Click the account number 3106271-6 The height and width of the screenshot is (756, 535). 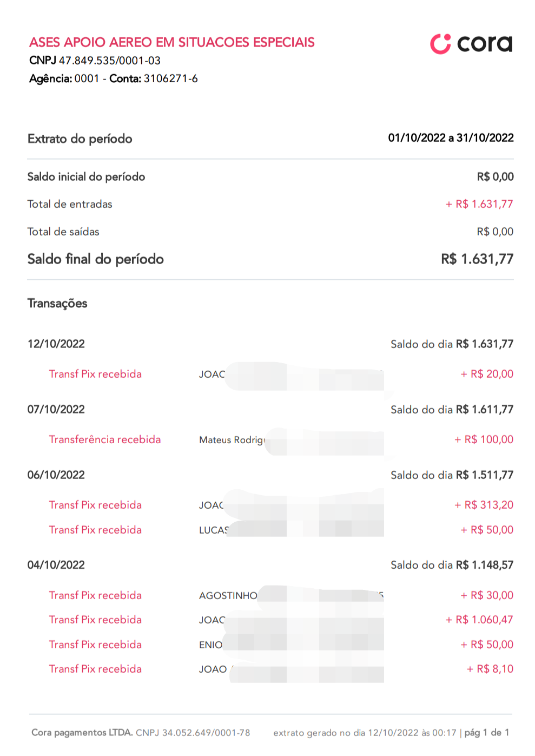click(170, 78)
